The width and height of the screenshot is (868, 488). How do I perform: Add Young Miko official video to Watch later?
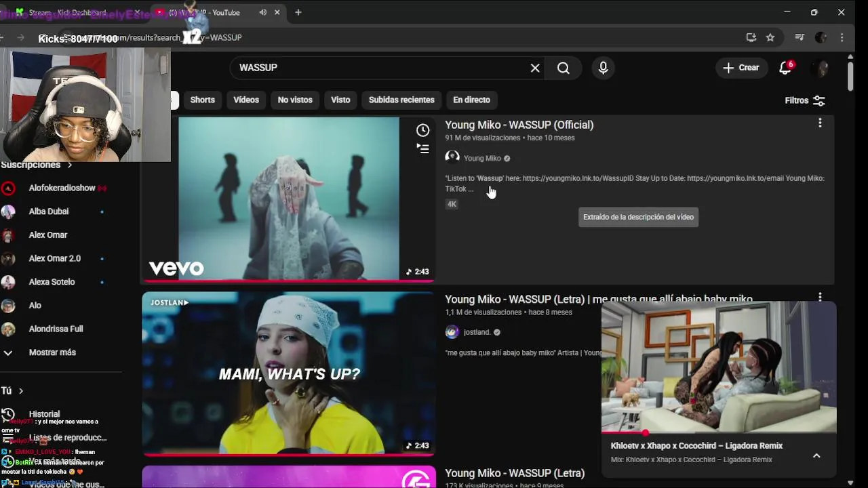422,130
